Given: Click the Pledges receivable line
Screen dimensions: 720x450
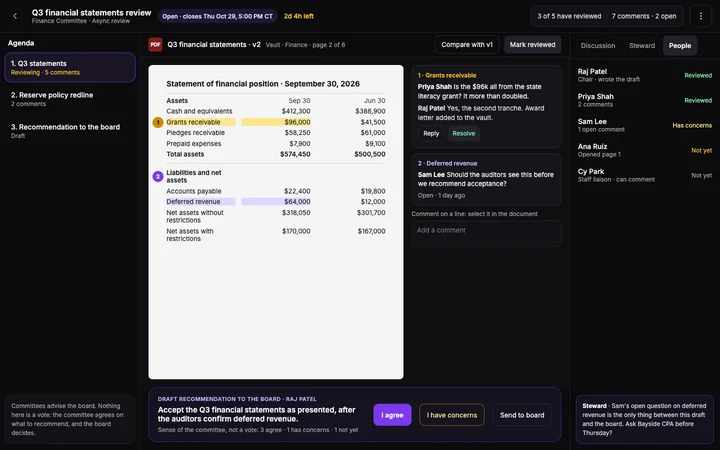Looking at the screenshot, I should 276,133.
